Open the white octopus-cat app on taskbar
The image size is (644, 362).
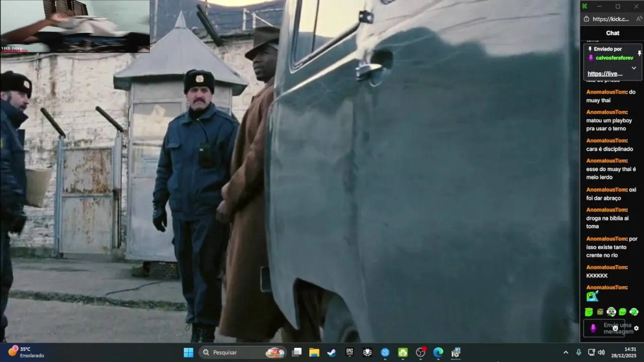point(367,352)
